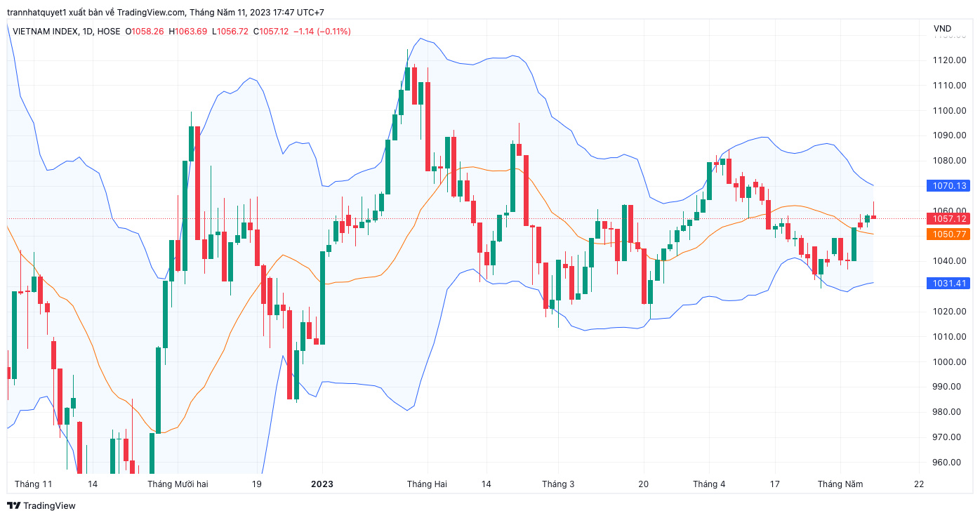Image resolution: width=980 pixels, height=518 pixels.
Task: Click the low value L1056.72
Action: [x=230, y=32]
